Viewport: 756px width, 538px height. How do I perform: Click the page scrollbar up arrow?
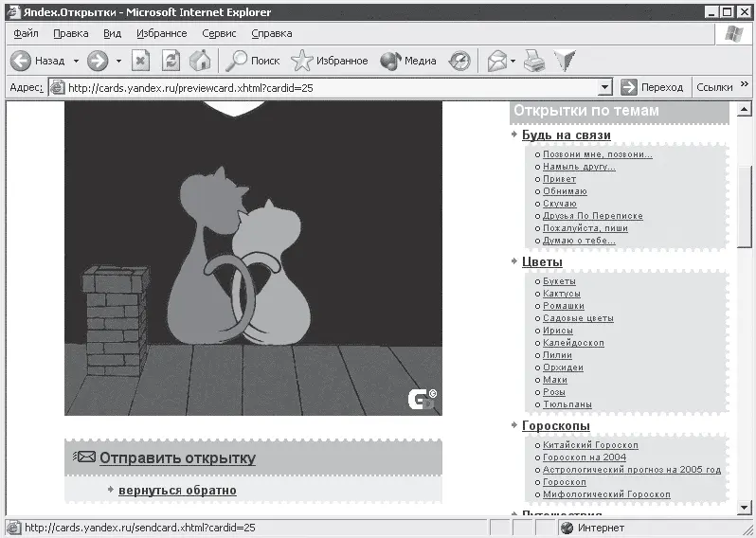(x=744, y=110)
